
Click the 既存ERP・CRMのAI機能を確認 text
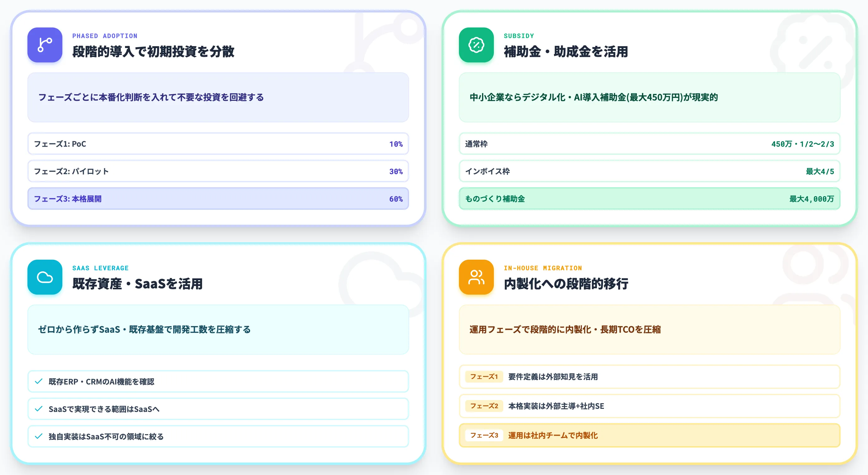(x=101, y=382)
